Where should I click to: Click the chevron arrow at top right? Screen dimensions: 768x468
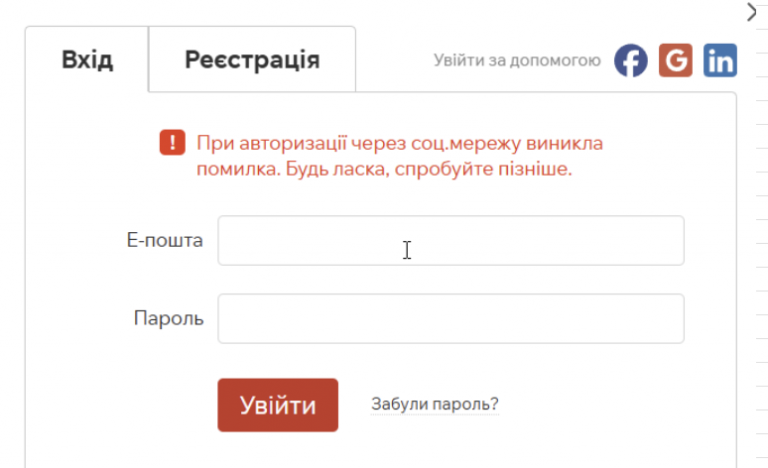click(x=751, y=12)
